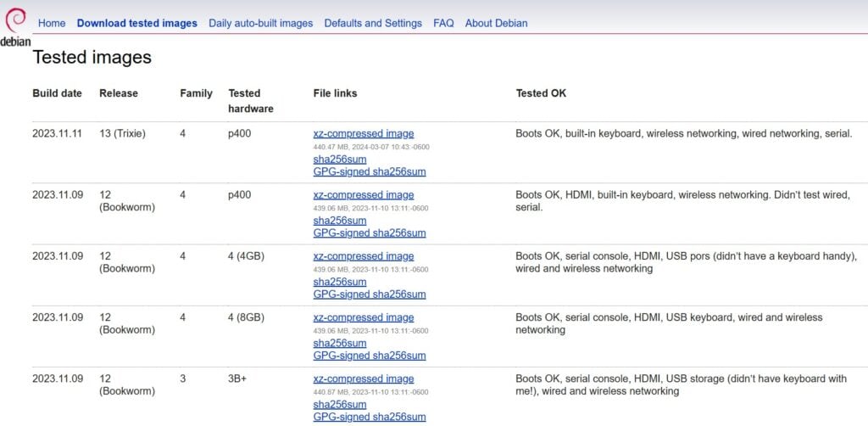868x426 pixels.
Task: Open sha256sum for Bookworm p400 row
Action: click(339, 221)
